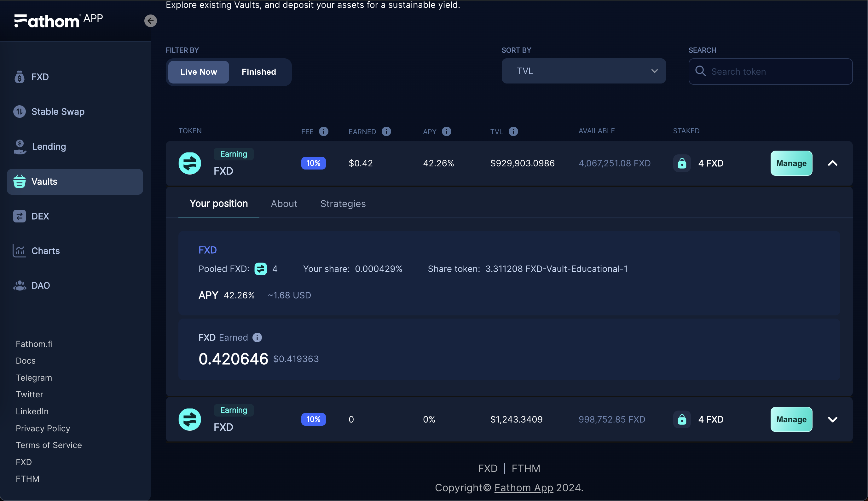The width and height of the screenshot is (868, 501).
Task: Show info for the FEE column
Action: [323, 131]
